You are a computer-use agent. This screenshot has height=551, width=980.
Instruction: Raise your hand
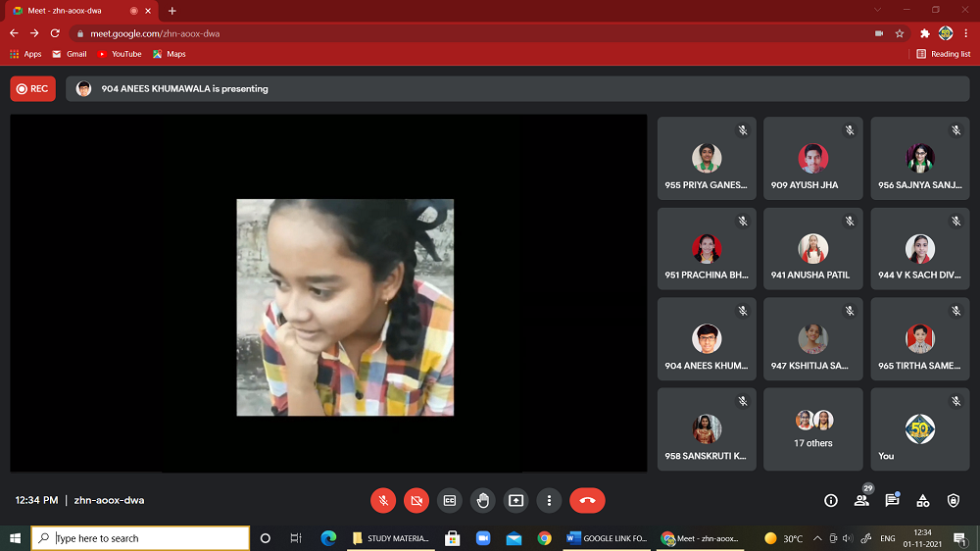pyautogui.click(x=483, y=500)
